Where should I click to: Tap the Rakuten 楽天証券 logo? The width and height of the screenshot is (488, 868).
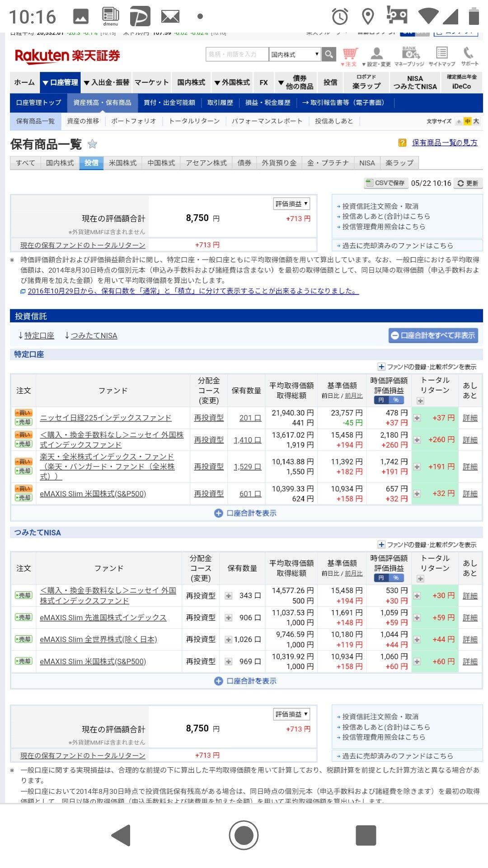[x=67, y=56]
